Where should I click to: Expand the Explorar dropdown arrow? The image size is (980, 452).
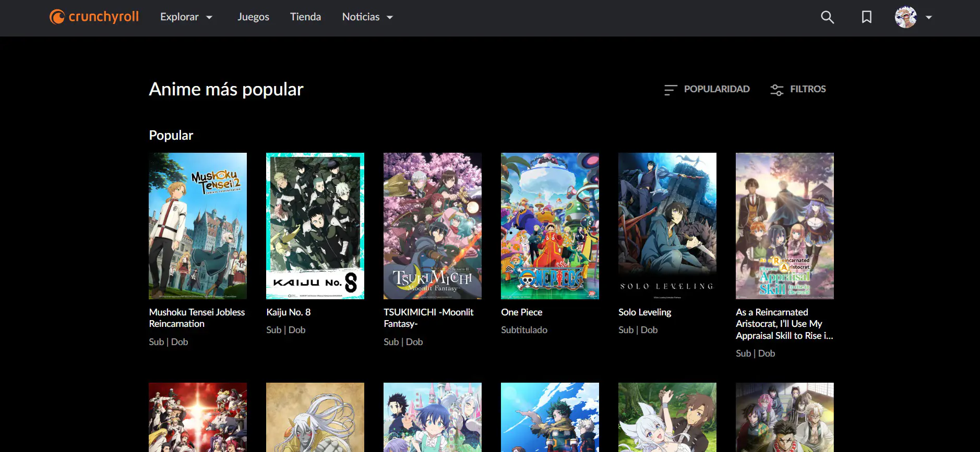point(209,17)
